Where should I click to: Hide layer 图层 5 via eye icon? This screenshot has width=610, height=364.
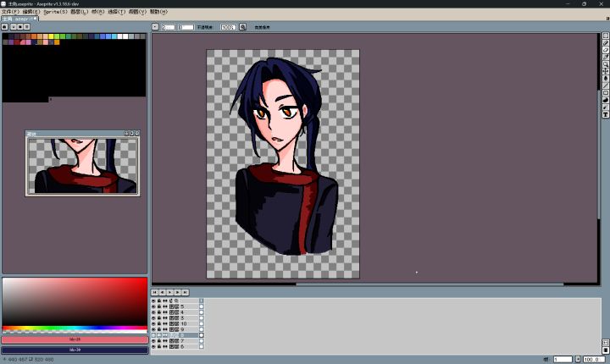pos(153,306)
